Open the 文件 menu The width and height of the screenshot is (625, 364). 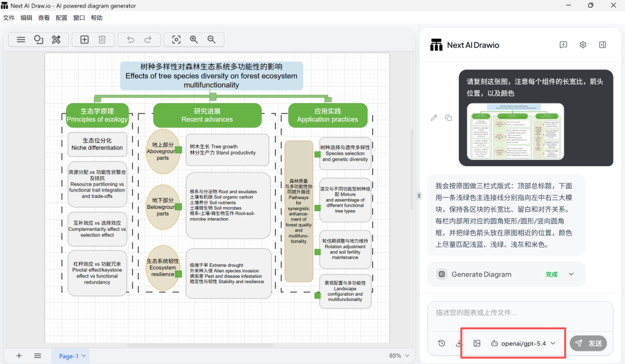click(9, 18)
